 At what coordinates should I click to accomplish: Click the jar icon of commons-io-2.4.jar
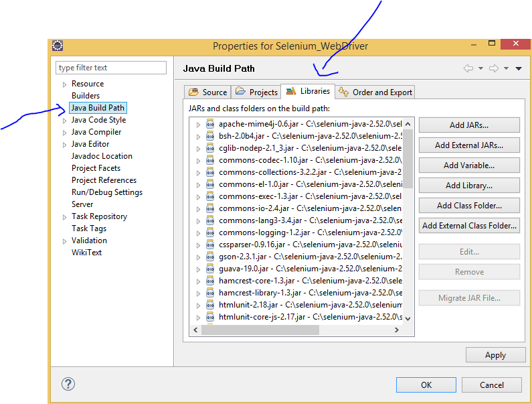(210, 208)
